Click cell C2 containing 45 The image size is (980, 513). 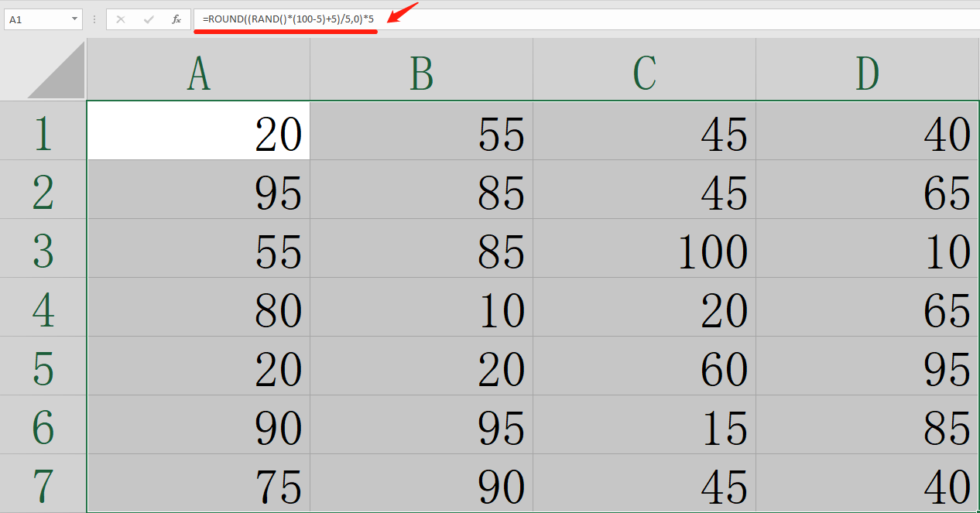coord(645,190)
